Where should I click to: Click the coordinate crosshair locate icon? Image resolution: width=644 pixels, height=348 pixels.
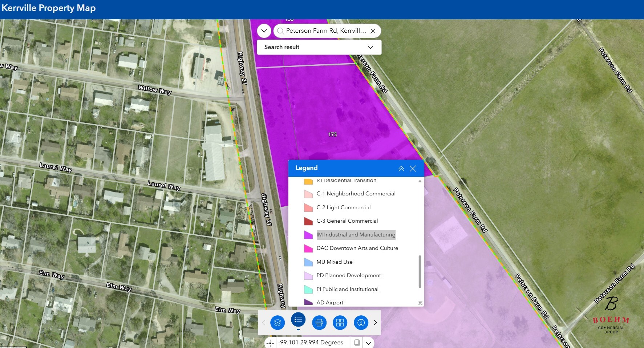click(270, 343)
